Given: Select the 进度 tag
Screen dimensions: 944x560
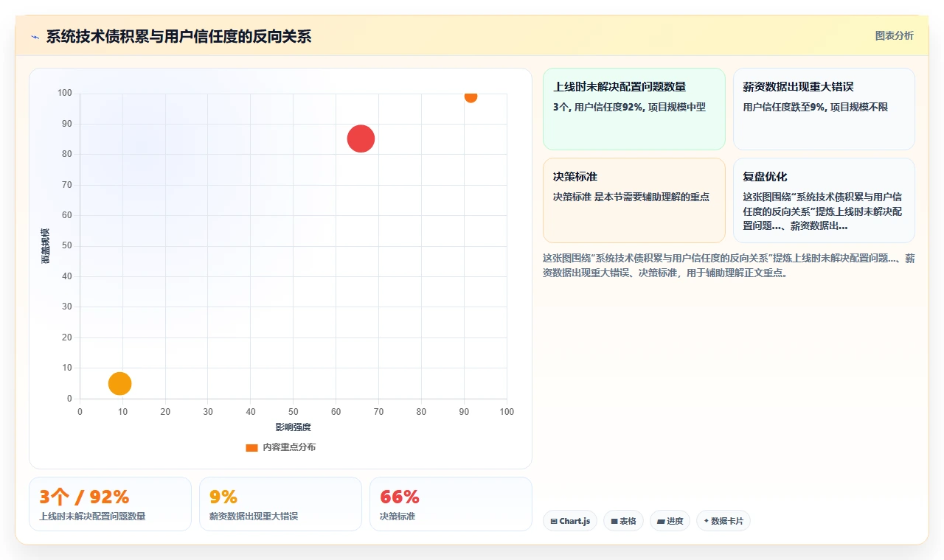Looking at the screenshot, I should click(670, 521).
